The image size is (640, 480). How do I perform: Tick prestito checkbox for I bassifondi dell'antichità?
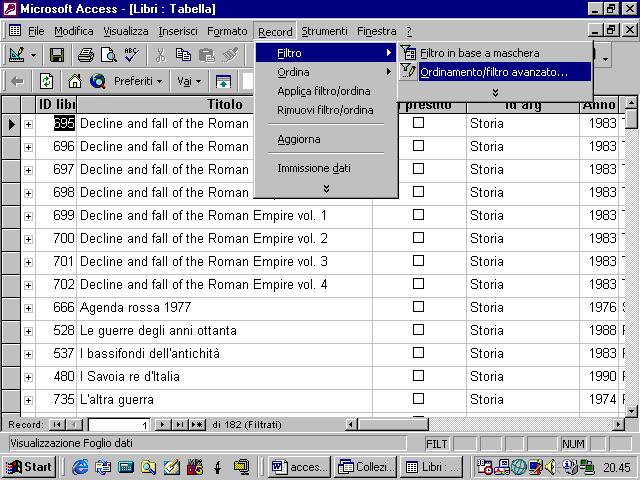pos(418,353)
